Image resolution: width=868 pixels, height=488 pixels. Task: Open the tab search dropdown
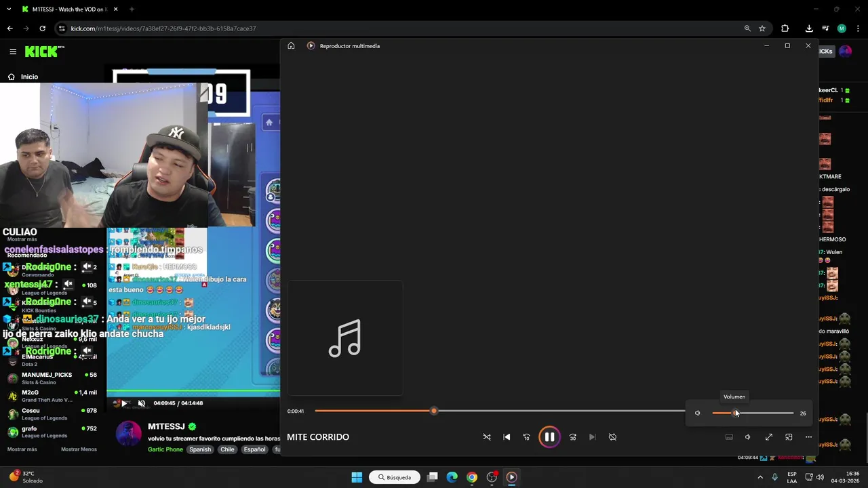pyautogui.click(x=9, y=9)
